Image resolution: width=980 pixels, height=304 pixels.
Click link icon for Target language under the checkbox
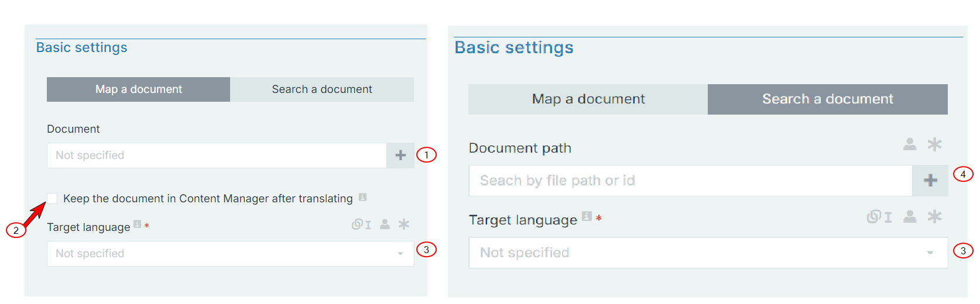click(x=361, y=224)
